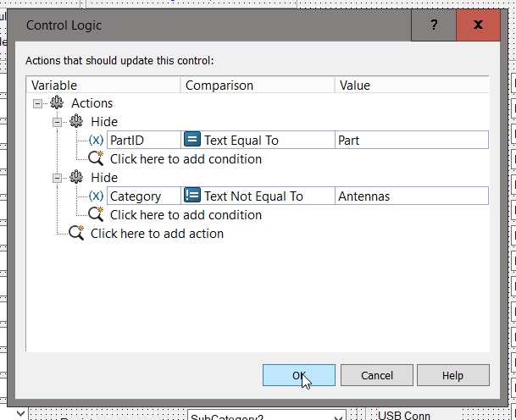This screenshot has height=420, width=516.
Task: Open Help from the bottom button
Action: click(x=453, y=375)
